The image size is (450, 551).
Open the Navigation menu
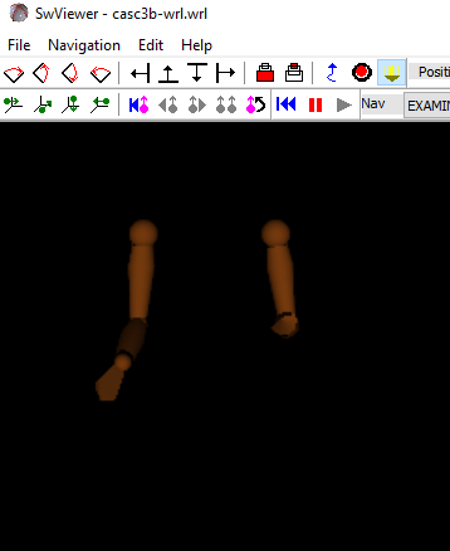click(x=84, y=45)
